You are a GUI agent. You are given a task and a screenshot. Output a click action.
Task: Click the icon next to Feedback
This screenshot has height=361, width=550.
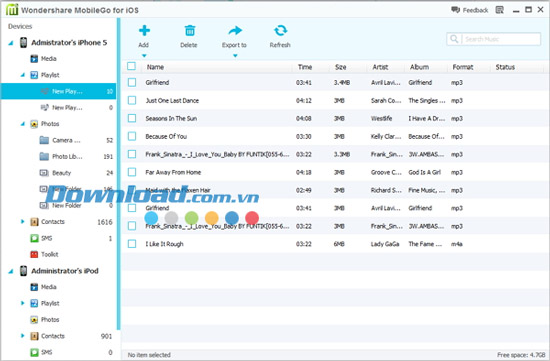click(499, 10)
